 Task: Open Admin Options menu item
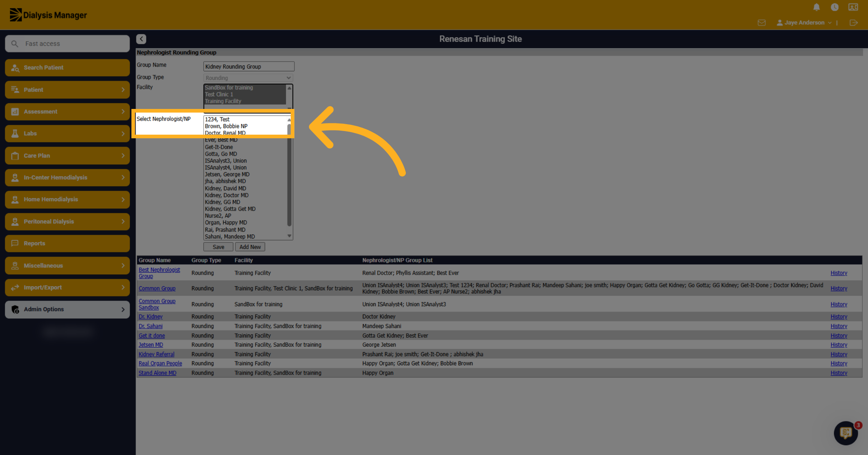[67, 309]
